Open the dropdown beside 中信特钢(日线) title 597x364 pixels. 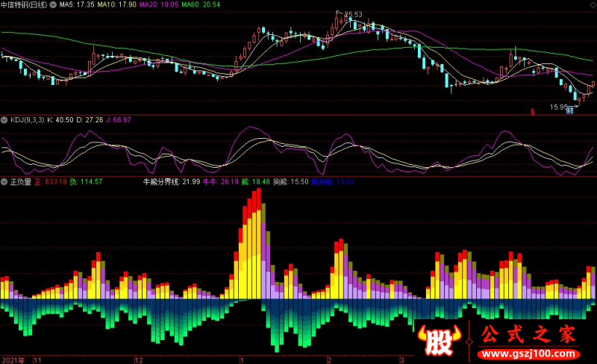pos(53,4)
